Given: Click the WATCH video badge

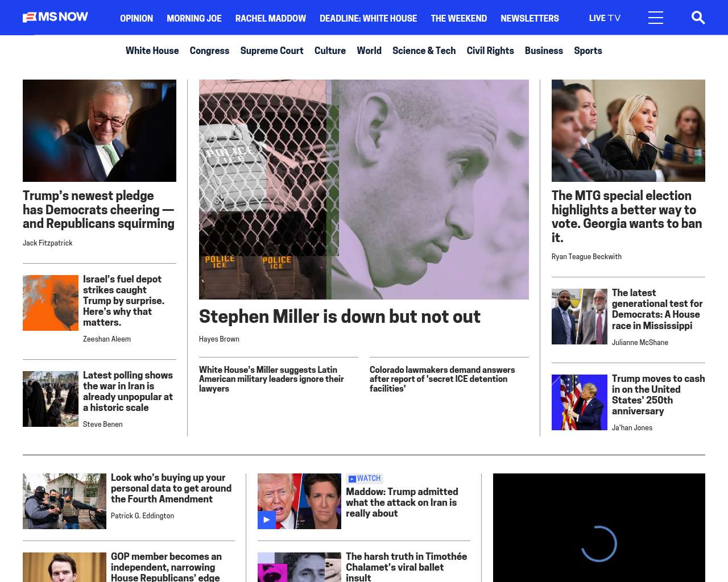Looking at the screenshot, I should [x=365, y=479].
